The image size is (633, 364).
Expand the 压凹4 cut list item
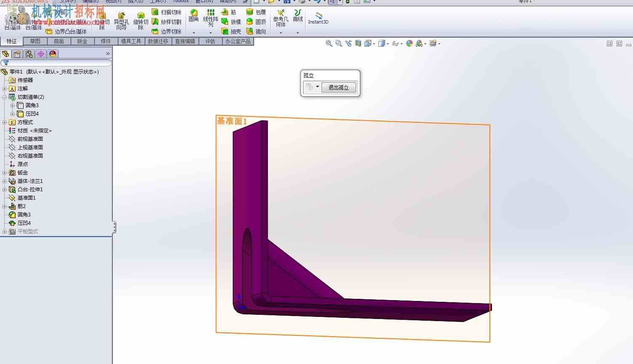click(12, 114)
